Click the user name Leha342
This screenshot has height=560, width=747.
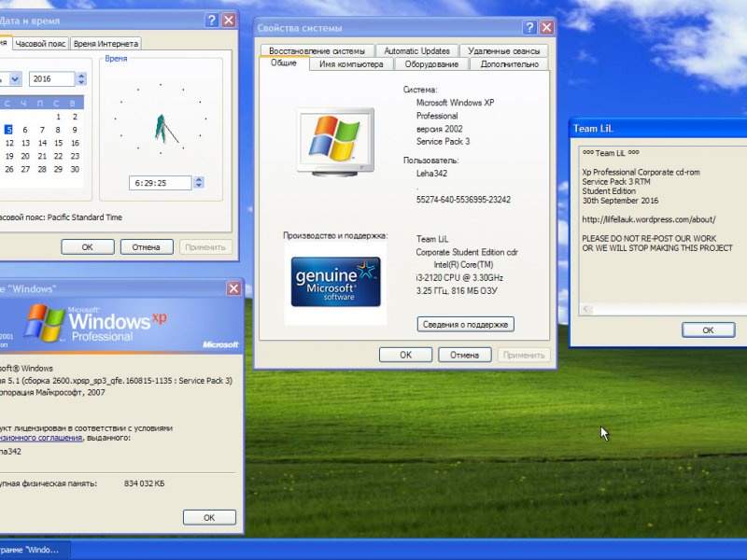pyautogui.click(x=431, y=174)
